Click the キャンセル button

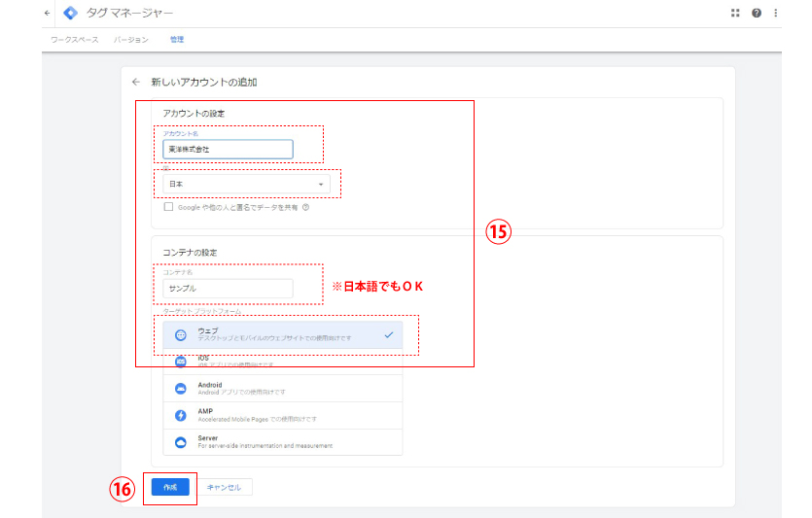225,487
